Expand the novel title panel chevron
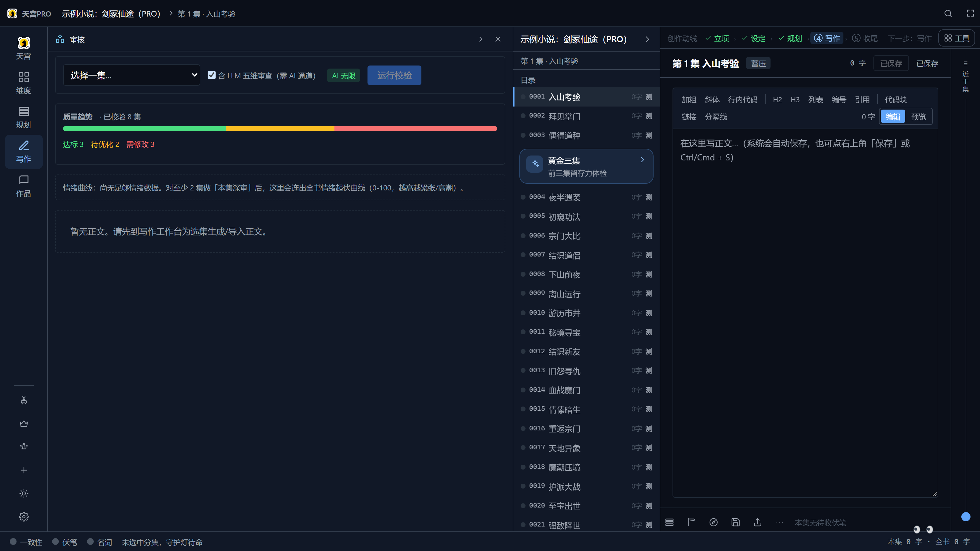 point(647,39)
